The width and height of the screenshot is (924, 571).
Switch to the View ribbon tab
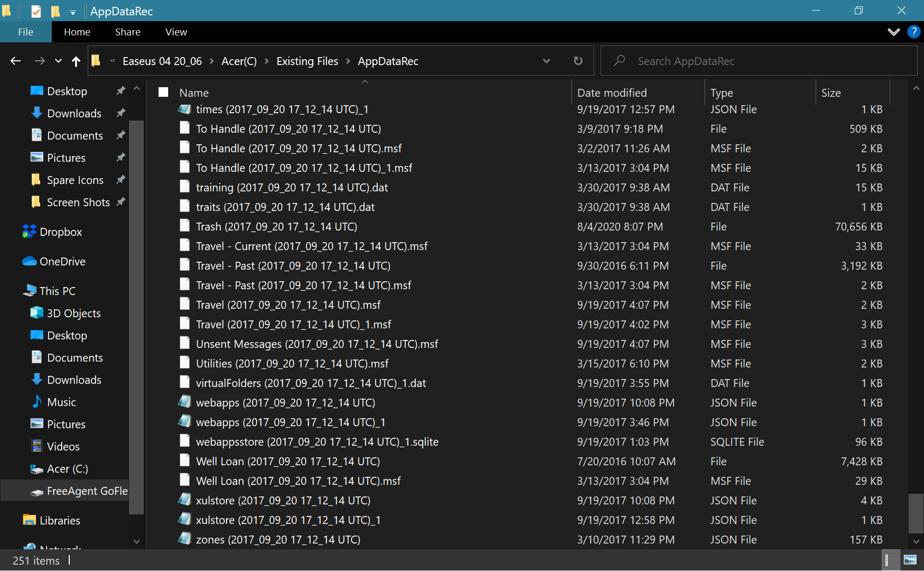click(176, 32)
